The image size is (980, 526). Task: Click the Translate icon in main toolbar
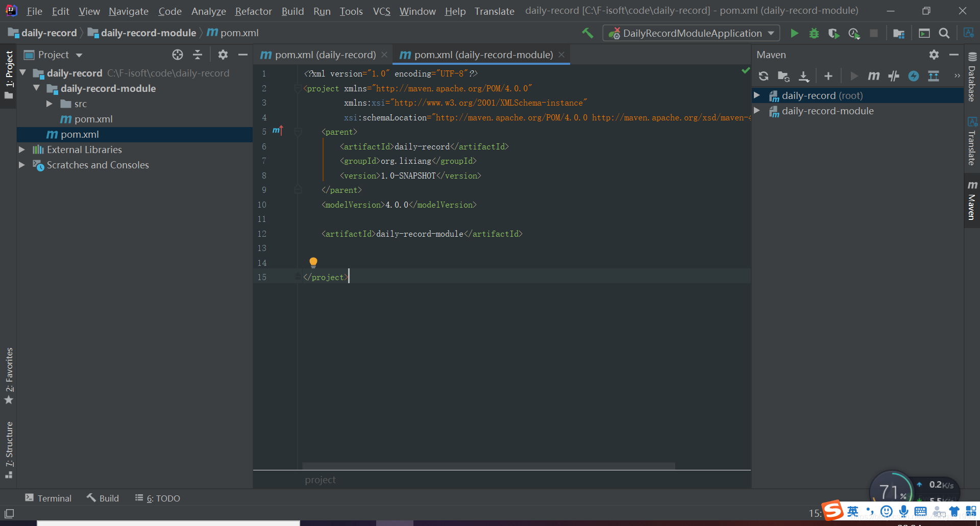[x=968, y=33]
